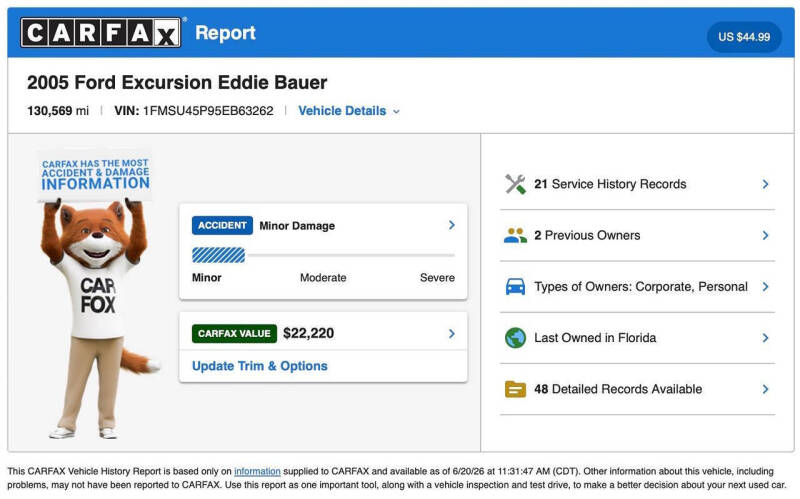Open Update Trim & Options link
800x499 pixels.
tap(260, 366)
